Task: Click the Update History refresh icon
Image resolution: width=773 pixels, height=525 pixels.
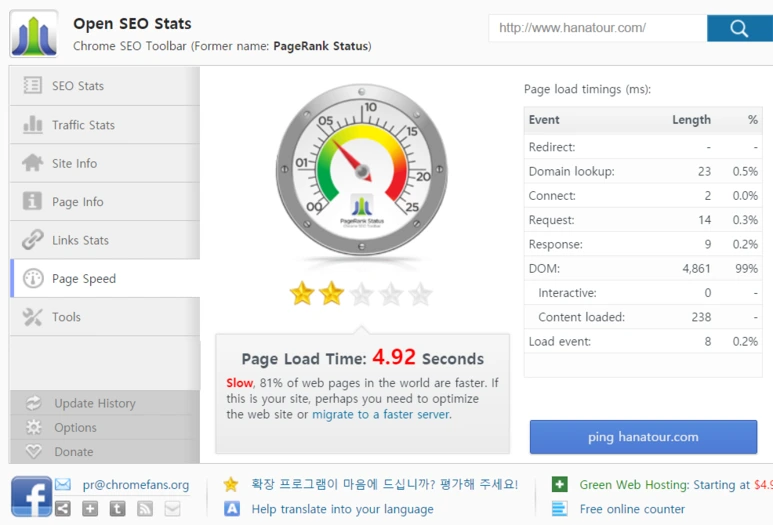Action: tap(34, 403)
